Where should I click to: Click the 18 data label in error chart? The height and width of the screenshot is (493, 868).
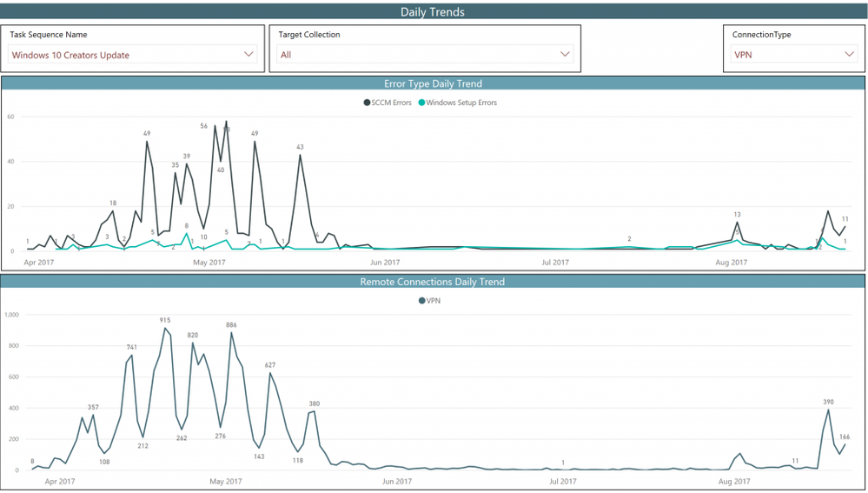pos(113,203)
